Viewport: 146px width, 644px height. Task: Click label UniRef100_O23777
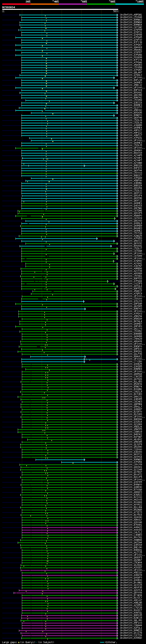point(131,108)
